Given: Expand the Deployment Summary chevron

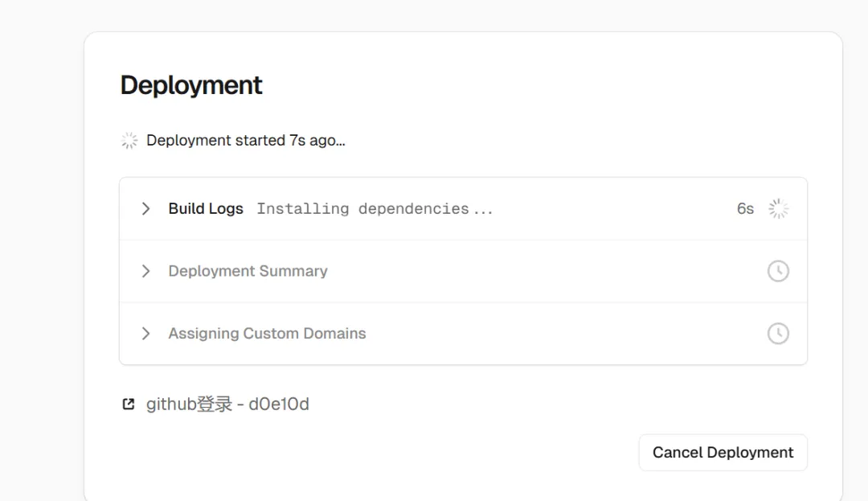Looking at the screenshot, I should pyautogui.click(x=145, y=271).
